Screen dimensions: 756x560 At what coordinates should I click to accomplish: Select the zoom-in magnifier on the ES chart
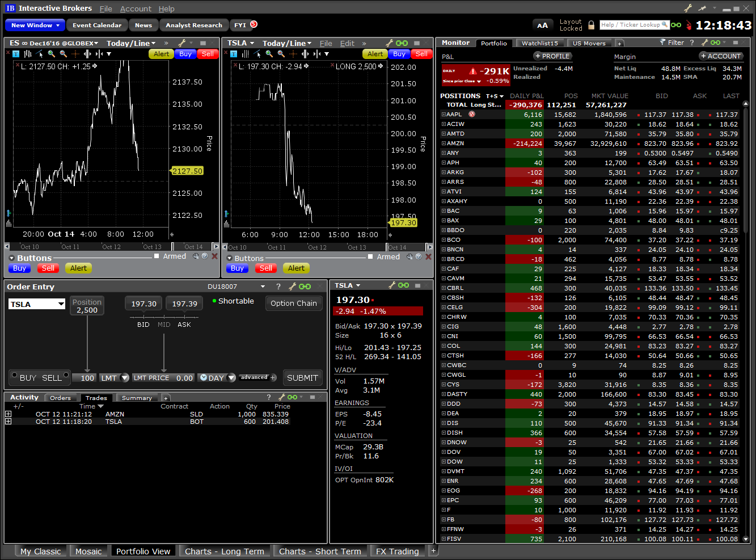tap(52, 54)
